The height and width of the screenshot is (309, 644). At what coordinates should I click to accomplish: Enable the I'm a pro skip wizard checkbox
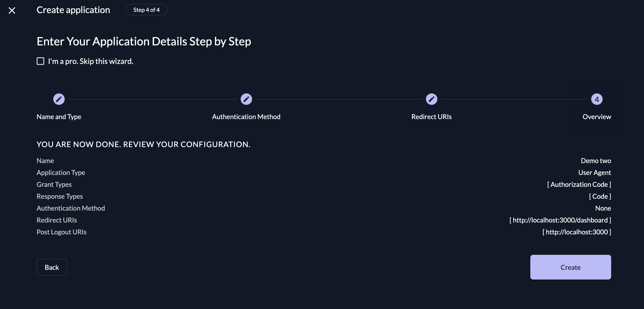(x=40, y=61)
